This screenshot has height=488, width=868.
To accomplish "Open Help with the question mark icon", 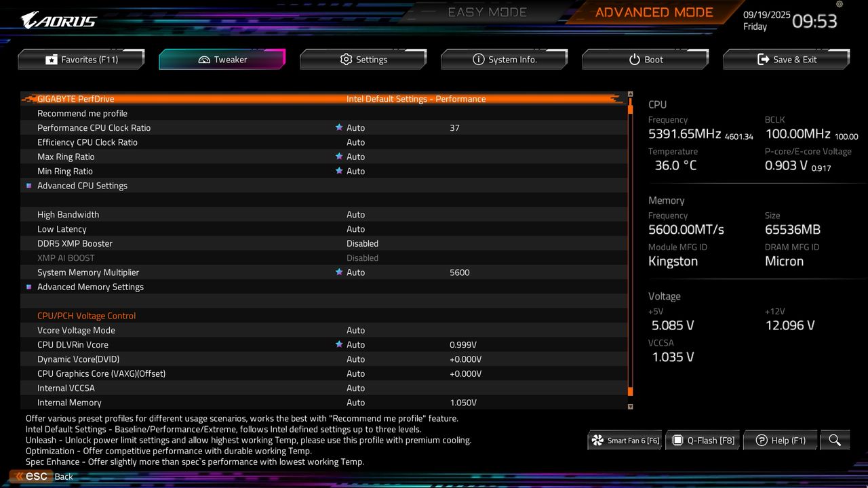I will 760,440.
